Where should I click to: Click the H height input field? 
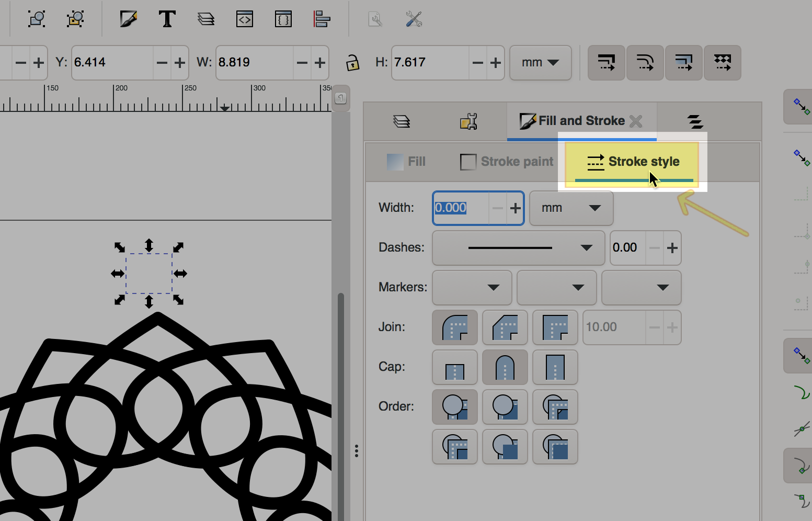pyautogui.click(x=430, y=63)
